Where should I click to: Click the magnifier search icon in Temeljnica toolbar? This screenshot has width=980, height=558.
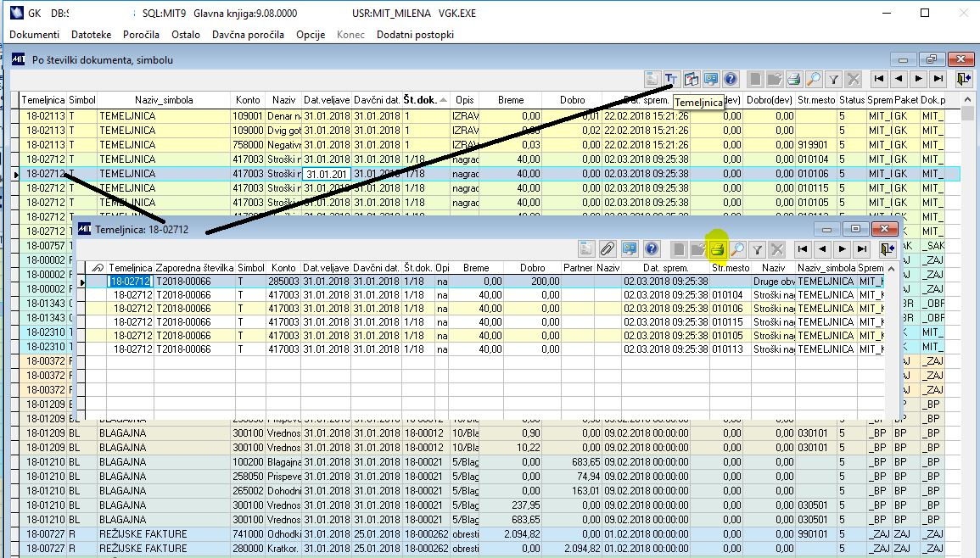[736, 249]
